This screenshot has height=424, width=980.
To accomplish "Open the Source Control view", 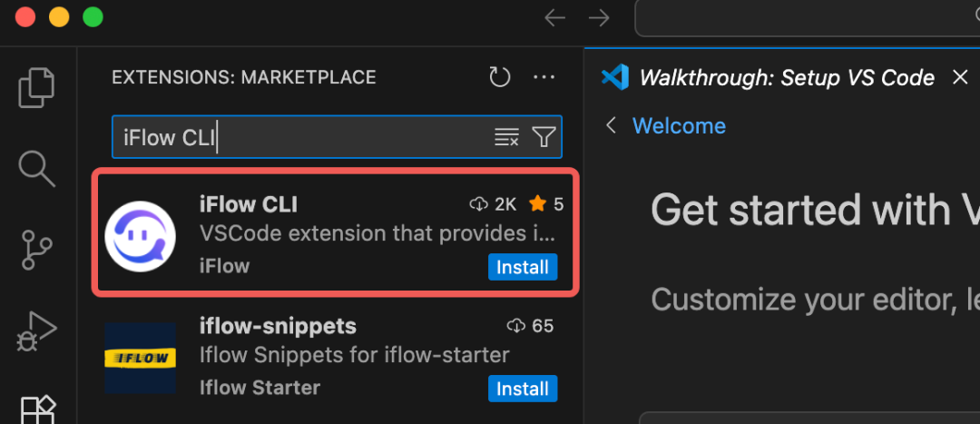I will [37, 250].
